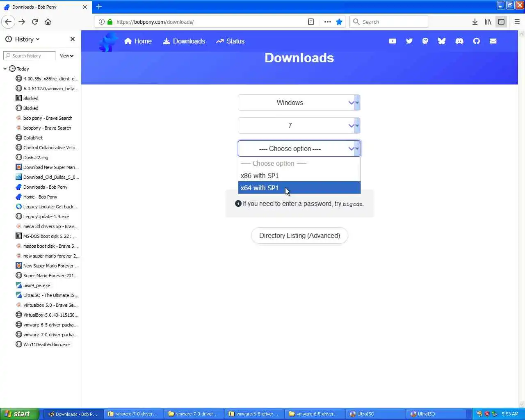Open history entry Legacy Update: Get back
This screenshot has height=420, width=525.
click(47, 207)
